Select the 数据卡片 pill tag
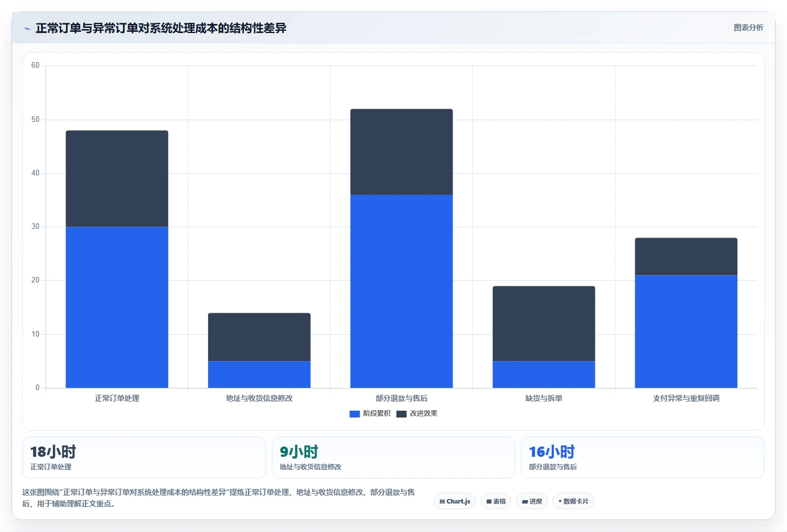The height and width of the screenshot is (532, 787). pyautogui.click(x=573, y=501)
